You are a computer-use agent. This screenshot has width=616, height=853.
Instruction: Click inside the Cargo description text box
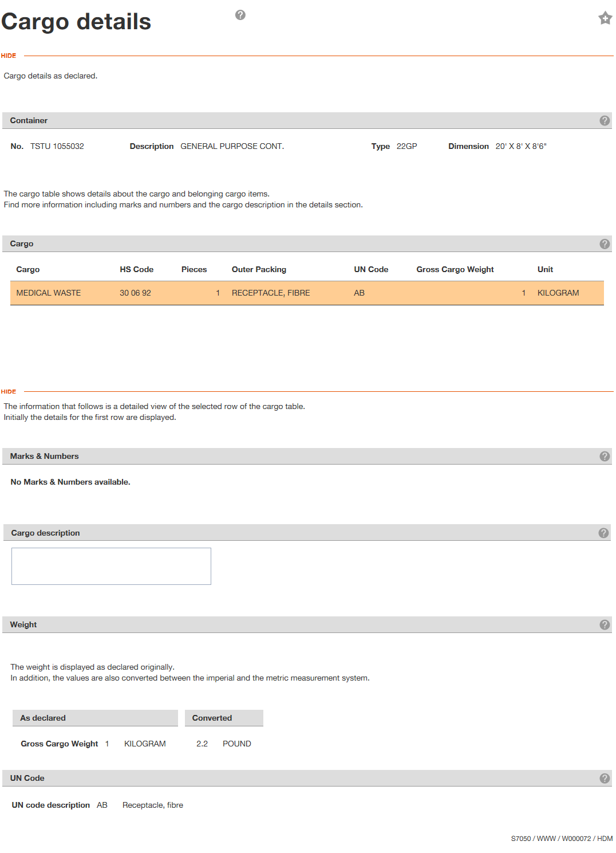coord(111,566)
